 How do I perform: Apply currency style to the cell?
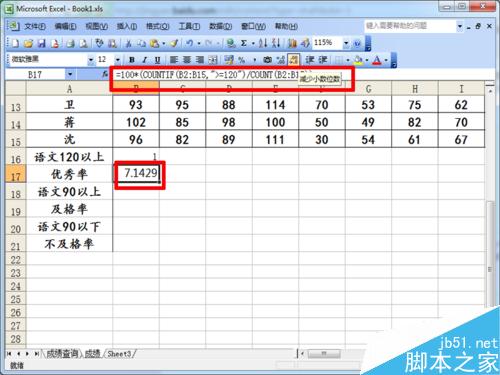229,60
